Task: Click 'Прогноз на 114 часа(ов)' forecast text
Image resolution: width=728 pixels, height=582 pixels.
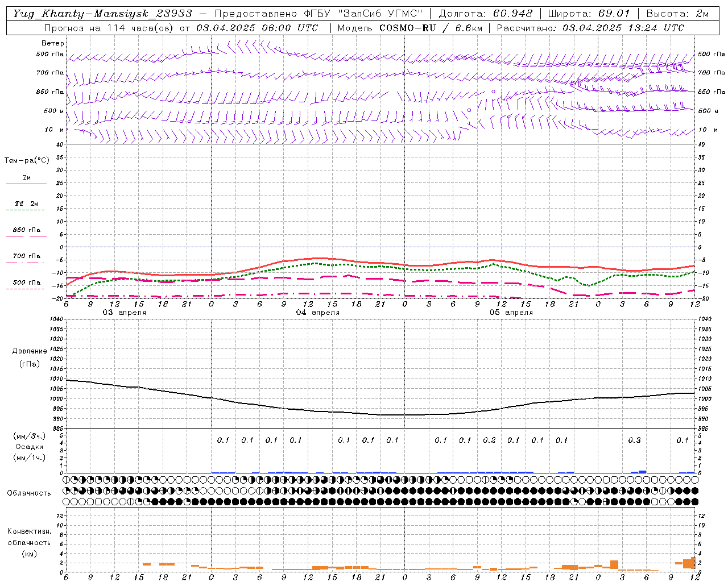Action: tap(110, 28)
